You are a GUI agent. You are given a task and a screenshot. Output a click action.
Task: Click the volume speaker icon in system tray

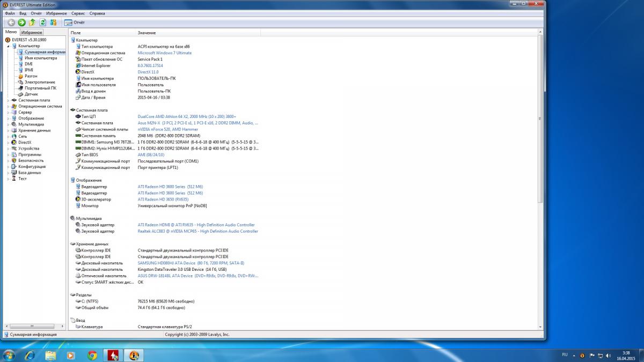click(608, 355)
